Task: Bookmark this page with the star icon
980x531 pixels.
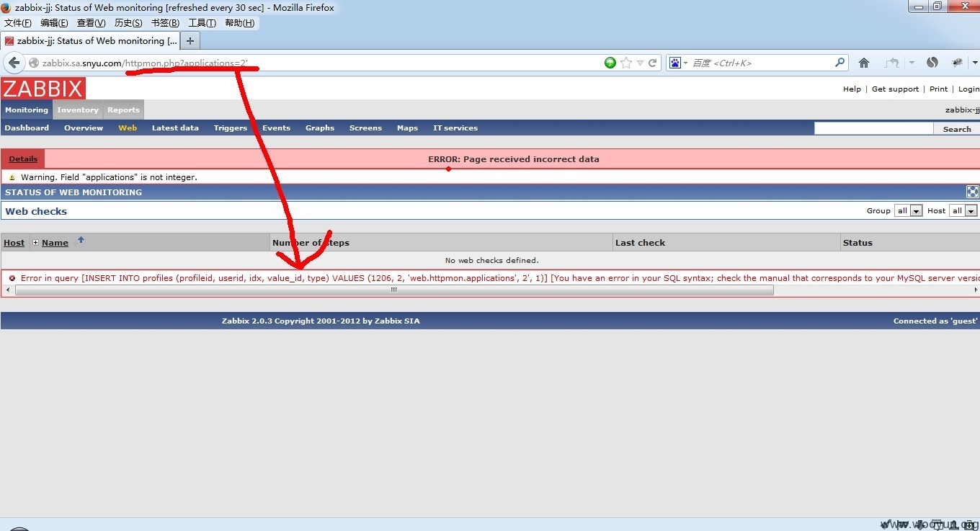Action: pyautogui.click(x=626, y=63)
